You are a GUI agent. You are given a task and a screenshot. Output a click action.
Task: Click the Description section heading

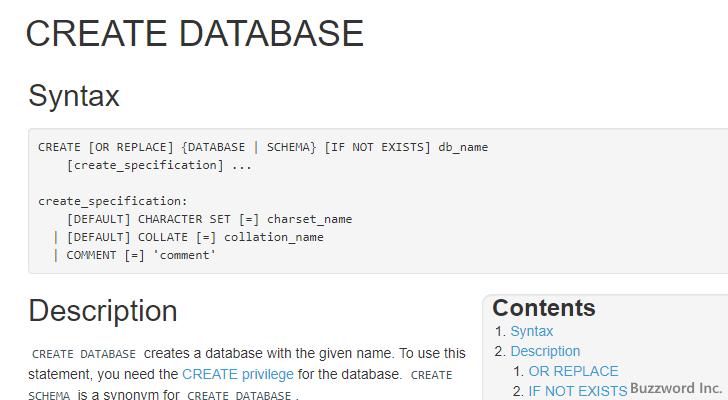coord(103,310)
